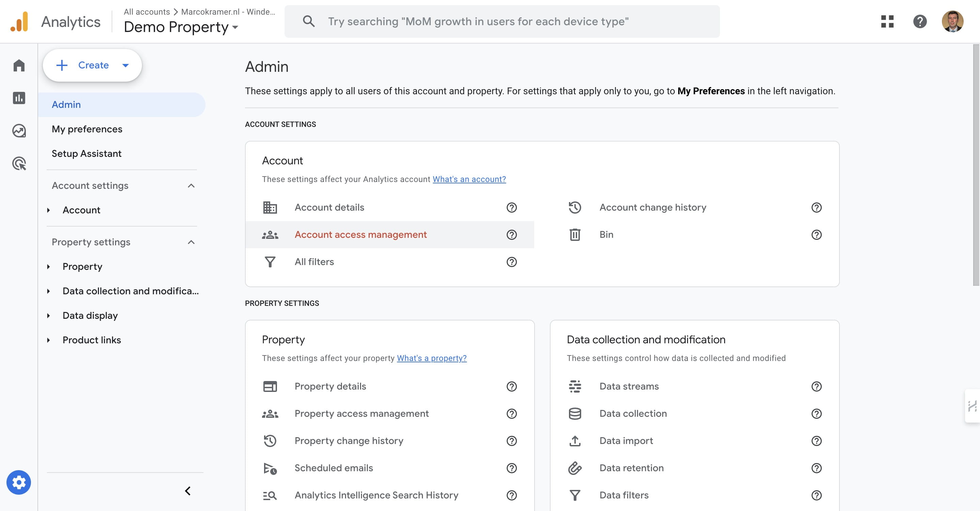Open the "What's an account?" link
Image resolution: width=980 pixels, height=511 pixels.
pos(469,179)
